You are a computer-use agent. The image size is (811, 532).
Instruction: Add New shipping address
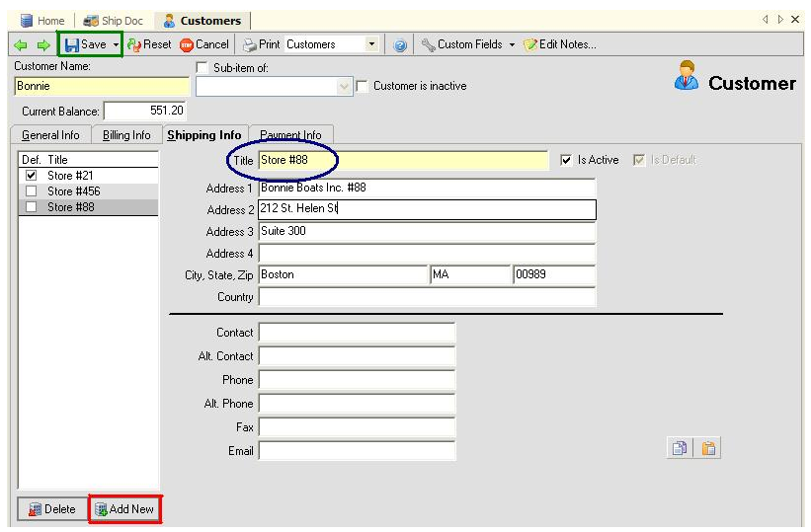pyautogui.click(x=124, y=509)
